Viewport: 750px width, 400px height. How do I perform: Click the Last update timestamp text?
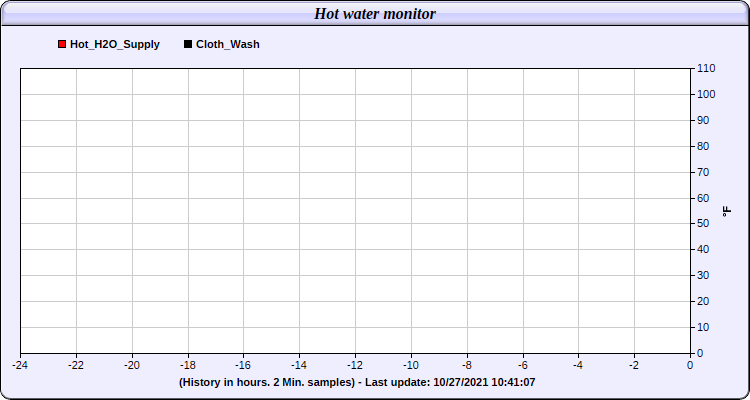point(453,382)
